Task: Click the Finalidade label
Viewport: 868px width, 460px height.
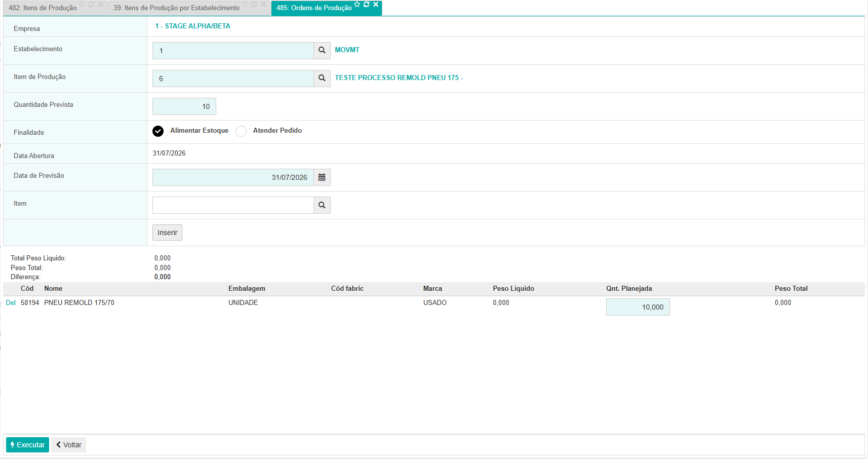Action: [29, 132]
